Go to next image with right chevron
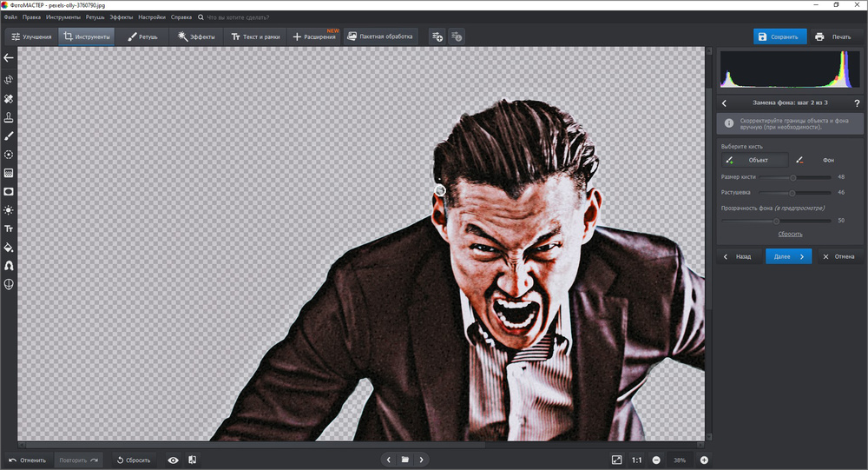 [421, 460]
